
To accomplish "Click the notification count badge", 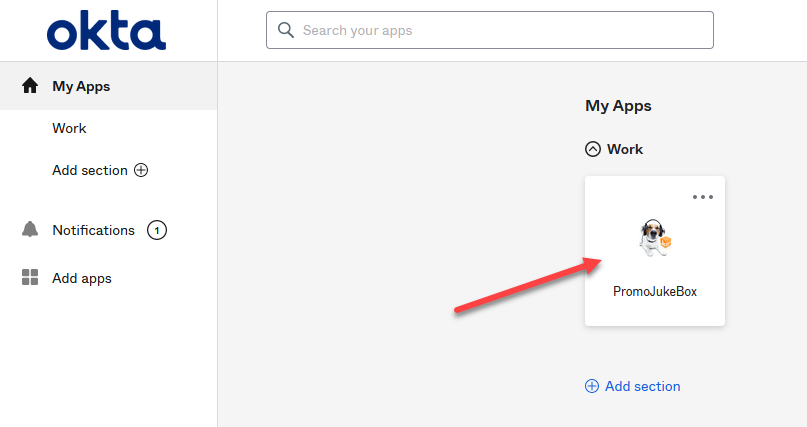I will point(156,230).
